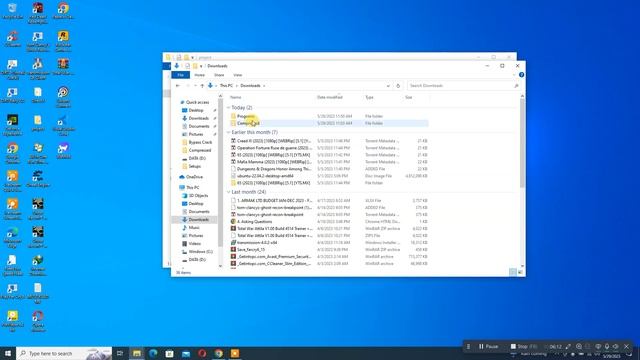The width and height of the screenshot is (640, 360).
Task: Switch to Large icons view in status bar
Action: [520, 272]
